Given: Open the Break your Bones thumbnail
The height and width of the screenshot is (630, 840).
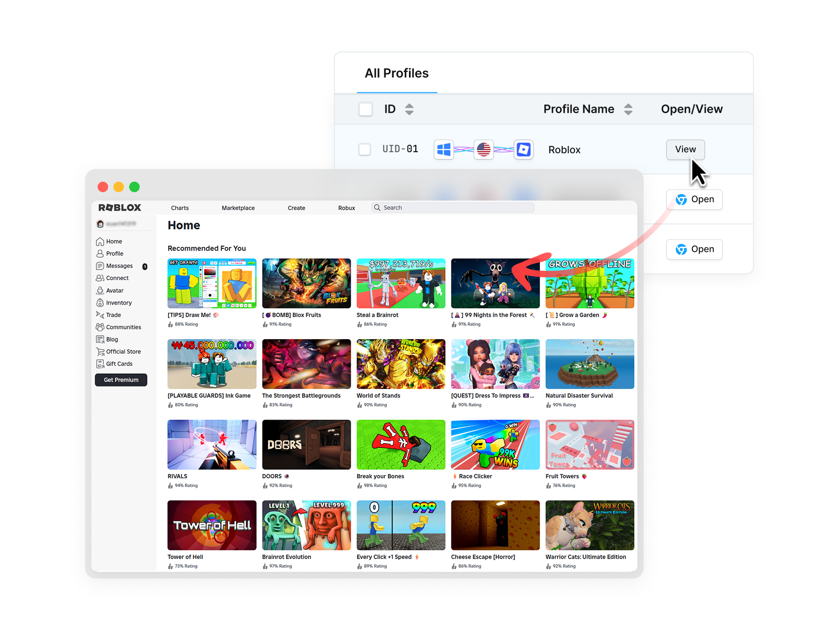Looking at the screenshot, I should coord(401,445).
